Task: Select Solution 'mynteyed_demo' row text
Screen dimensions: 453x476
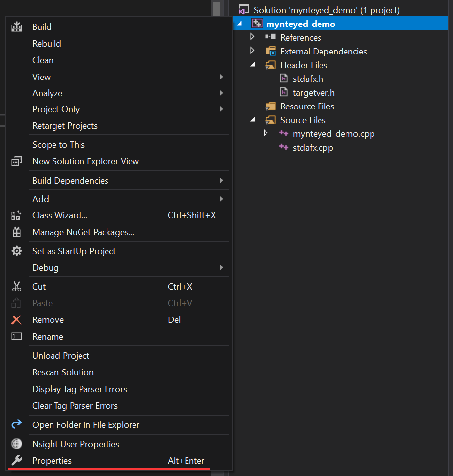Action: (326, 10)
